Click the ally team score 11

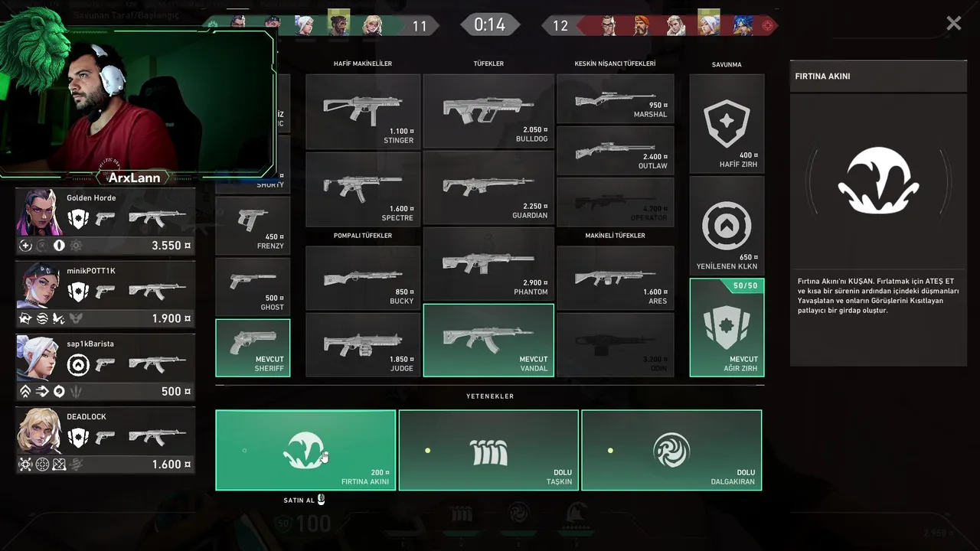pyautogui.click(x=420, y=26)
